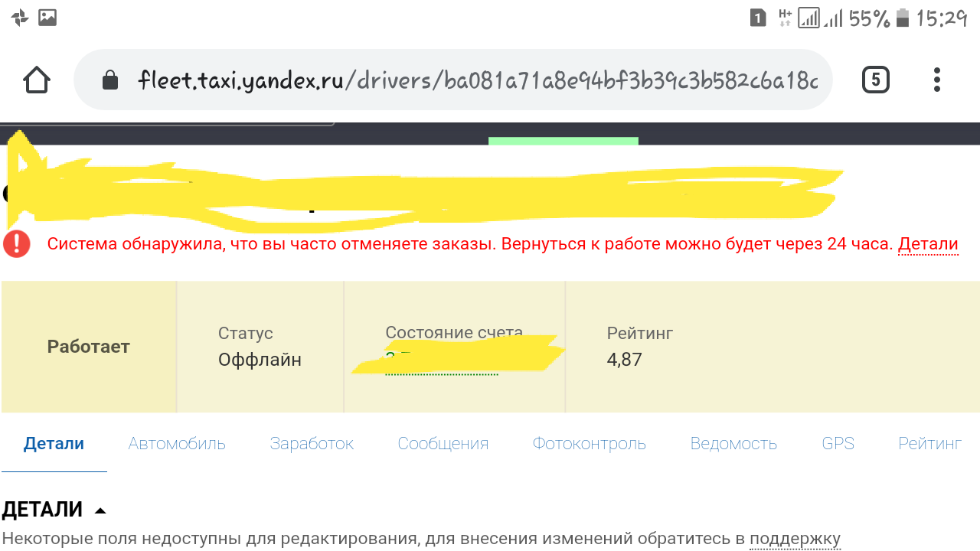Click the red order cancellation warning text
This screenshot has width=980, height=551.
[x=470, y=244]
